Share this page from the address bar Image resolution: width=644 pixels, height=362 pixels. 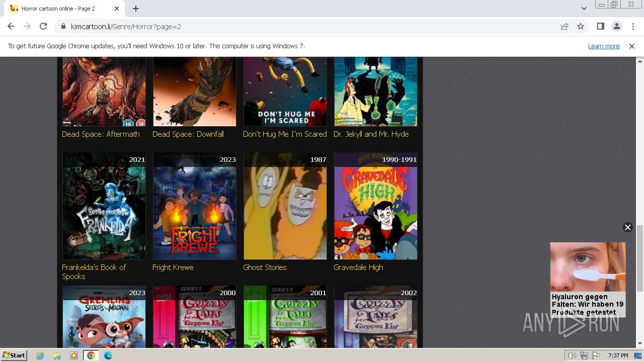pyautogui.click(x=565, y=26)
